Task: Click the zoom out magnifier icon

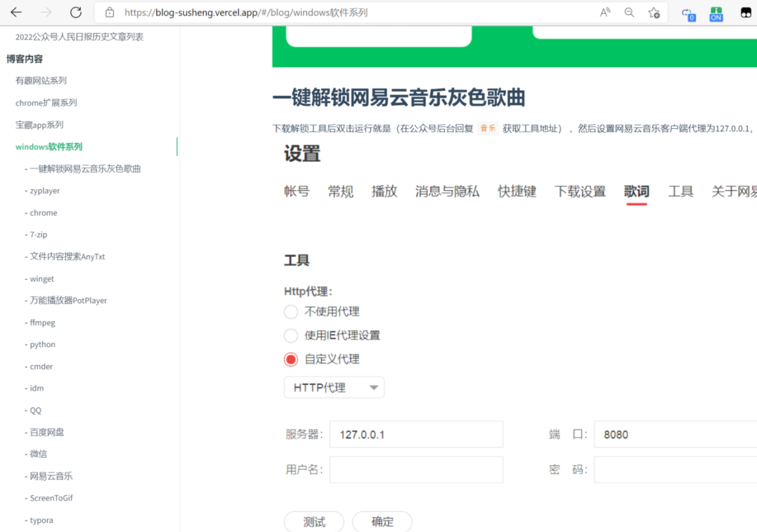Action: coord(629,13)
